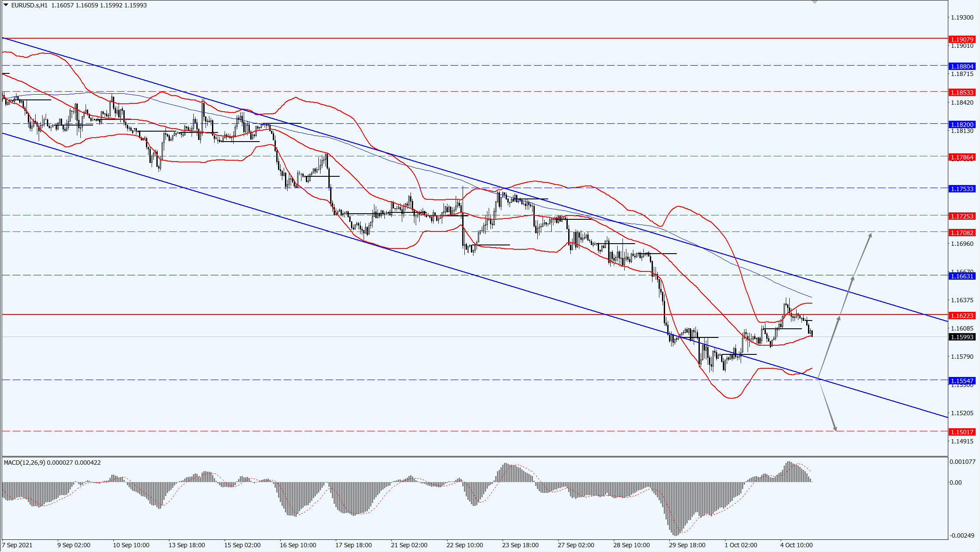This screenshot has width=980, height=552.
Task: Select the EURUSD.s,H1 chart title text
Action: pyautogui.click(x=30, y=5)
